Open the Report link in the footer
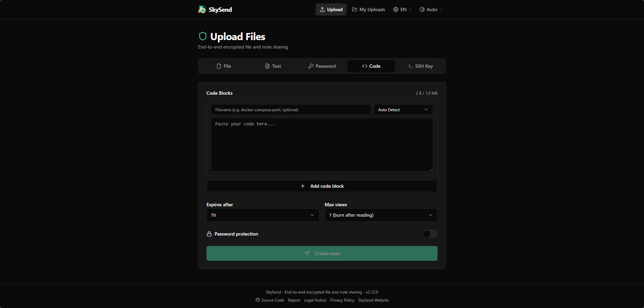 (294, 300)
